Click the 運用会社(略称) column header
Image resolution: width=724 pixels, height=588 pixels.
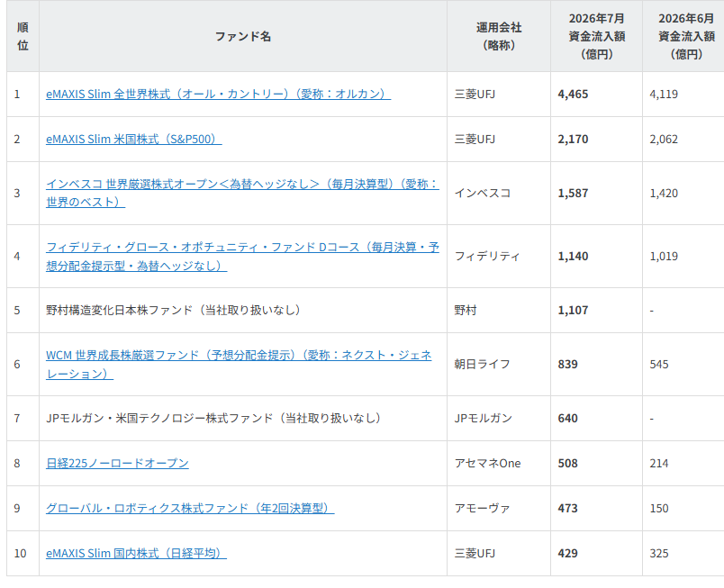click(x=499, y=36)
